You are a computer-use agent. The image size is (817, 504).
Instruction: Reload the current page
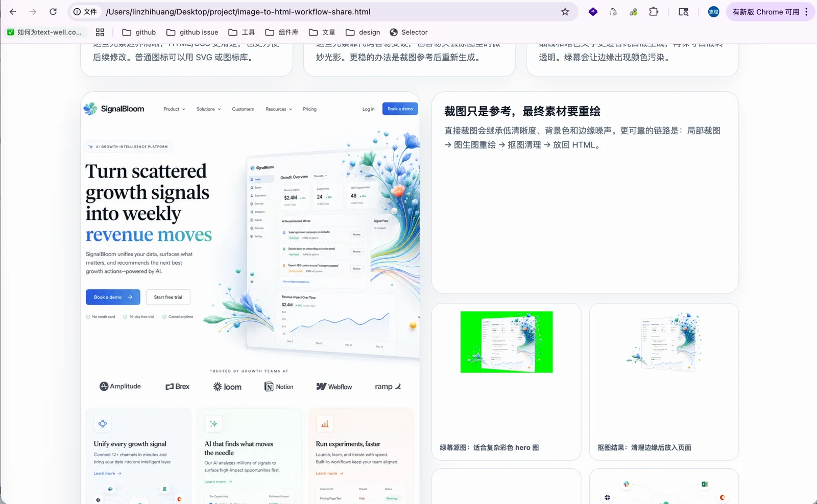point(53,12)
